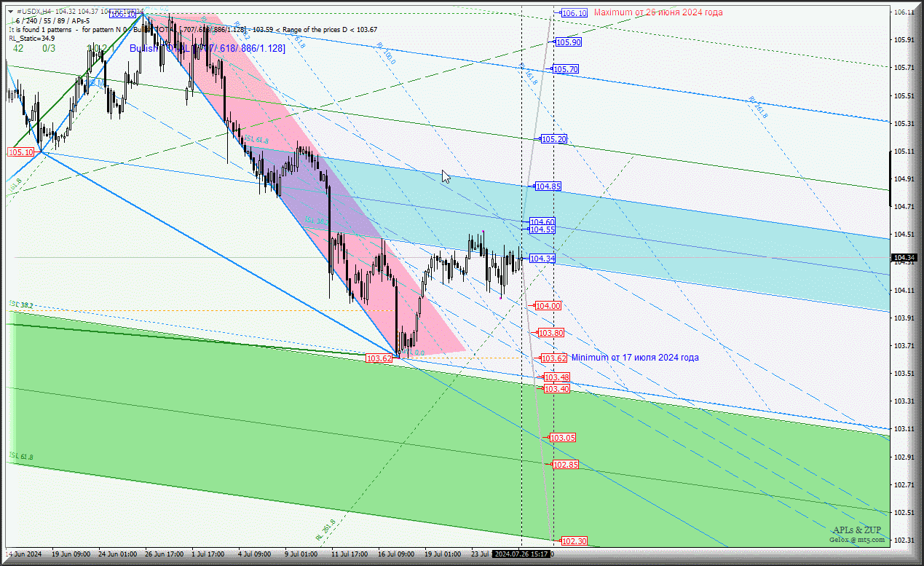Click the '1 Jul 17:00' time axis label
924x566 pixels.
(208, 554)
